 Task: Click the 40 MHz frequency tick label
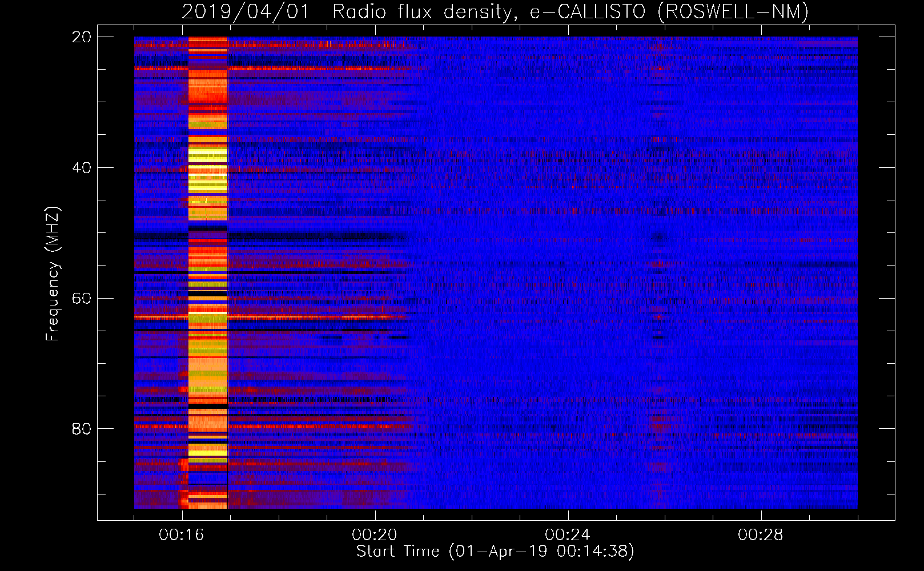click(x=82, y=168)
